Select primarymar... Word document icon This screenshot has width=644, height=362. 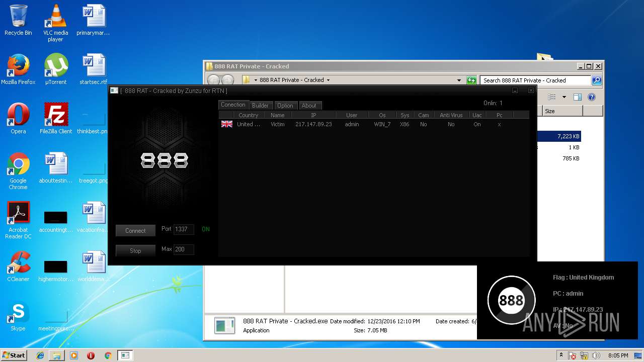[94, 20]
